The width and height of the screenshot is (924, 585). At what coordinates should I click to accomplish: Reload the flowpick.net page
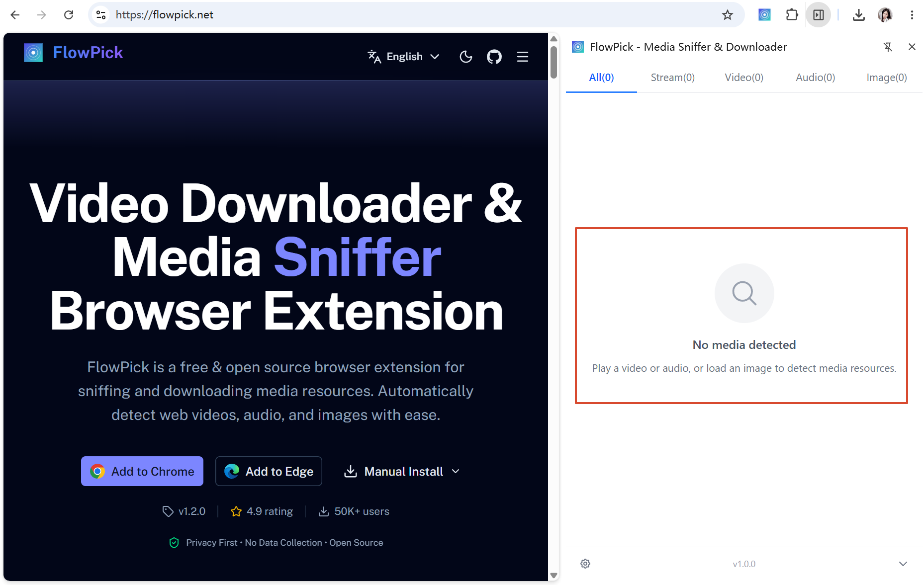(69, 15)
